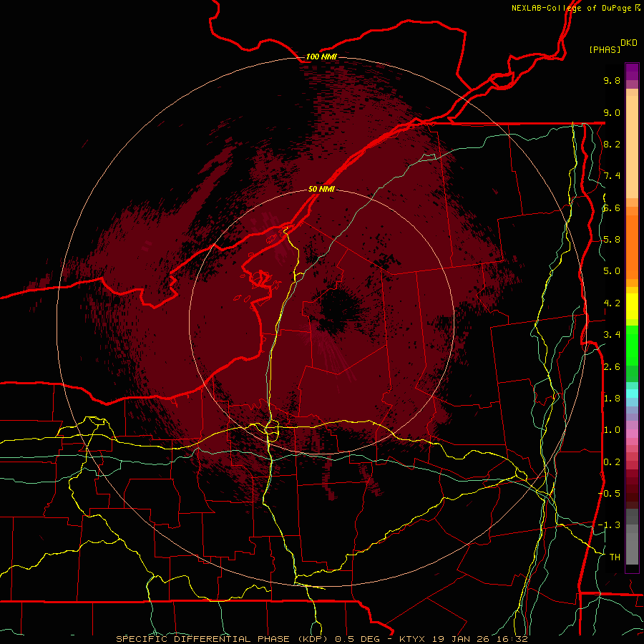
Task: Pick the bright green segment of the color bar
Action: coord(632,345)
